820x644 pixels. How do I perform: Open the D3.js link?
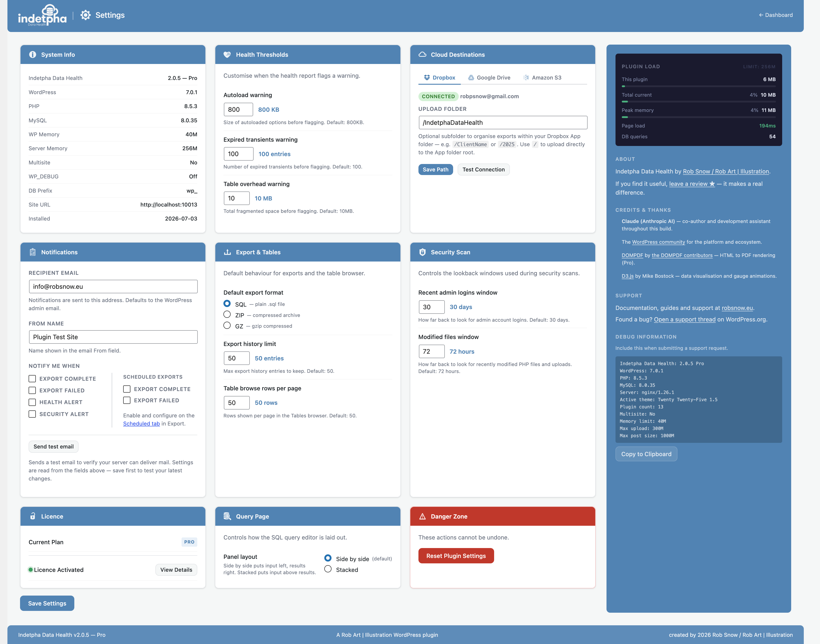[628, 276]
